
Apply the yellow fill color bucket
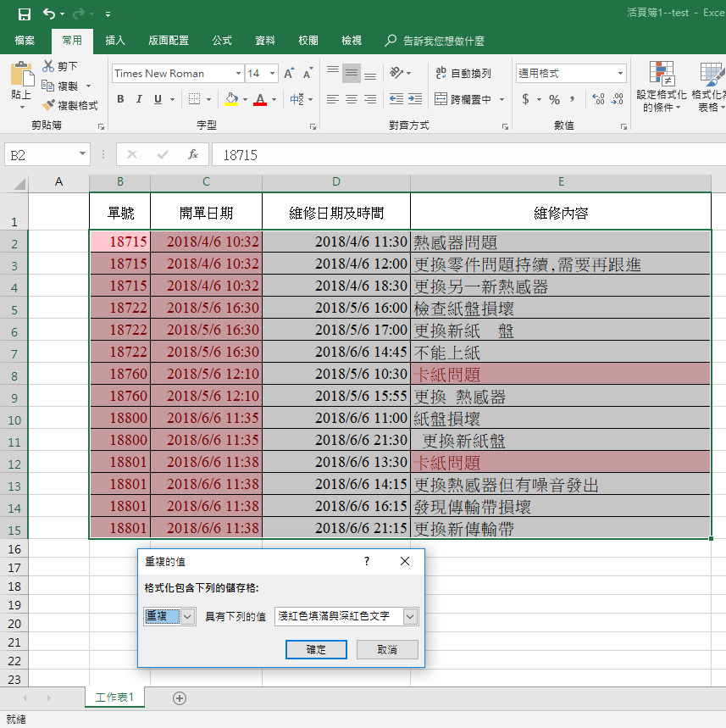pyautogui.click(x=231, y=99)
